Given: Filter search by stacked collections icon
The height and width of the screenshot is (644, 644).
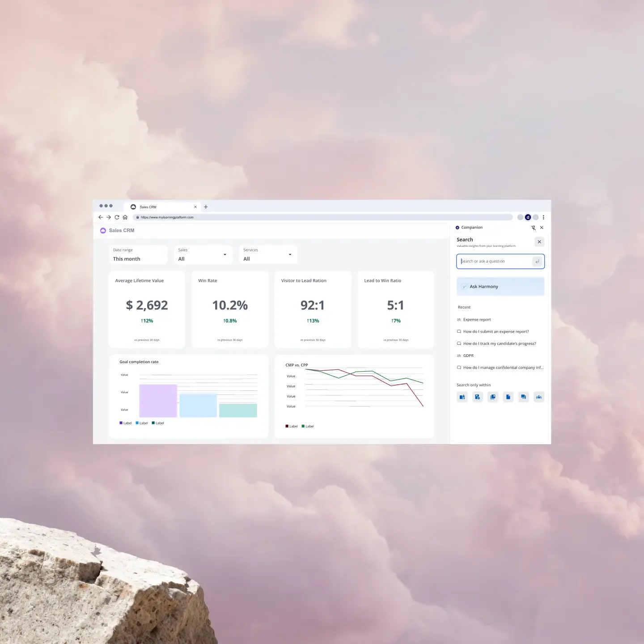Looking at the screenshot, I should pos(493,397).
